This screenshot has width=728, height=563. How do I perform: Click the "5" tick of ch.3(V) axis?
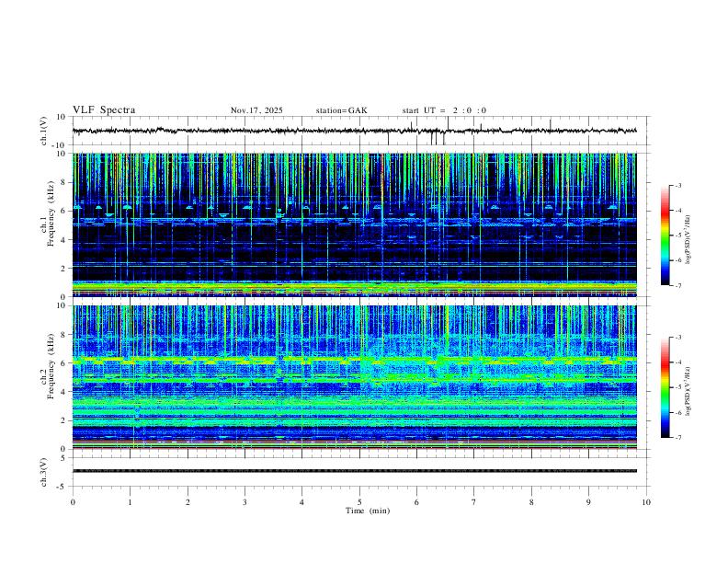pos(63,458)
